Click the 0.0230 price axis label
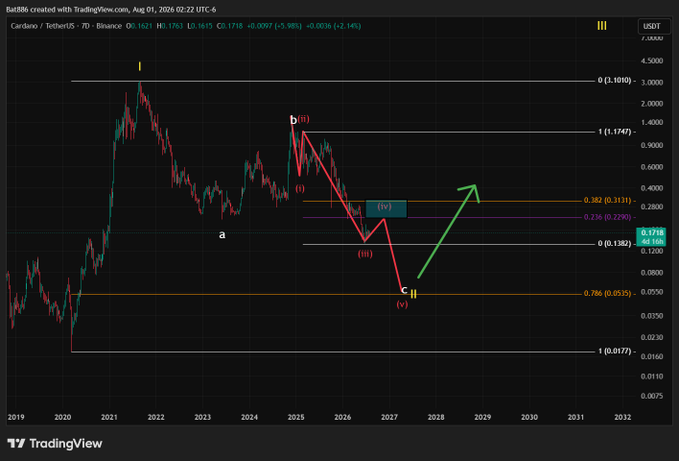 click(x=652, y=337)
